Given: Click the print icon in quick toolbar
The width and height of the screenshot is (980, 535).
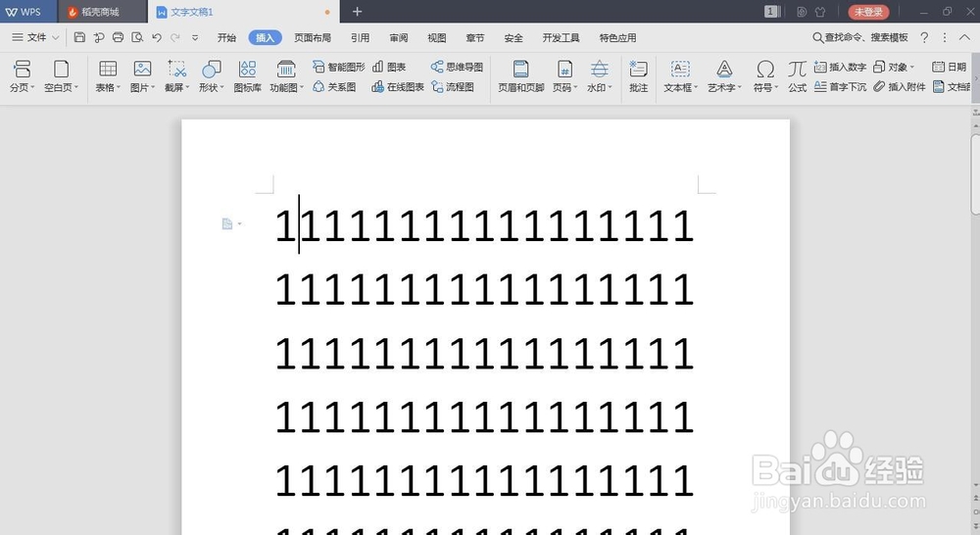Looking at the screenshot, I should coord(118,37).
